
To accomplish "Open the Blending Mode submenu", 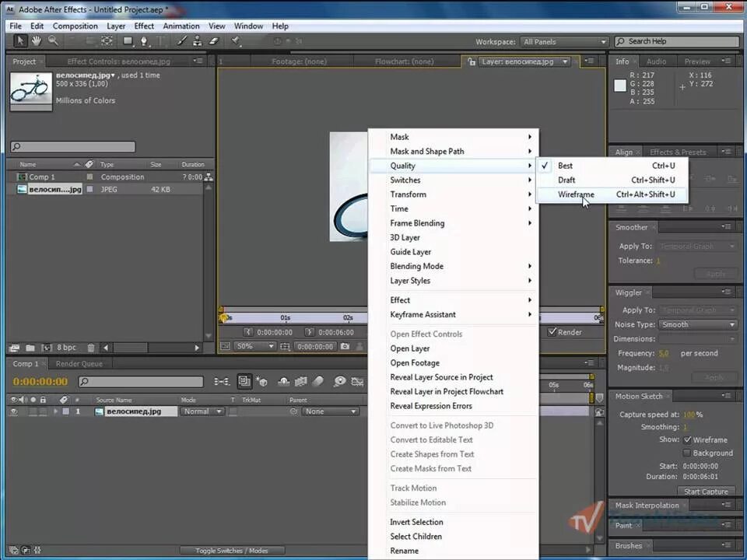I will click(454, 266).
